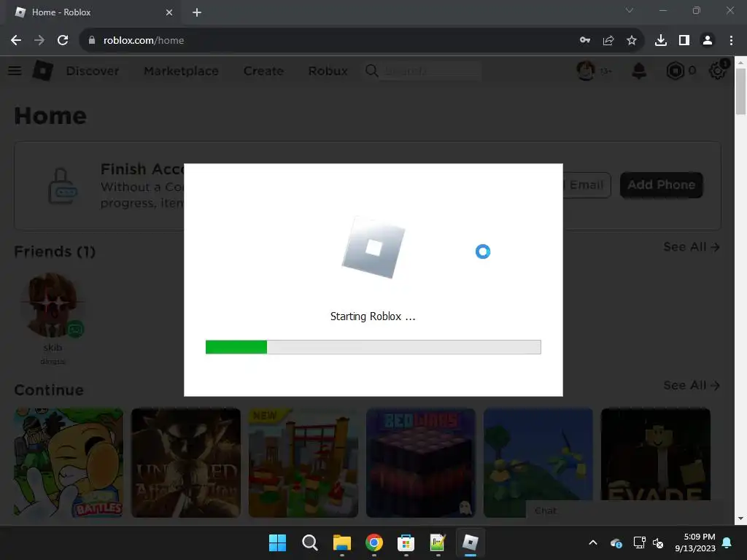The height and width of the screenshot is (560, 747).
Task: Open Roblox notifications bell
Action: tap(639, 71)
